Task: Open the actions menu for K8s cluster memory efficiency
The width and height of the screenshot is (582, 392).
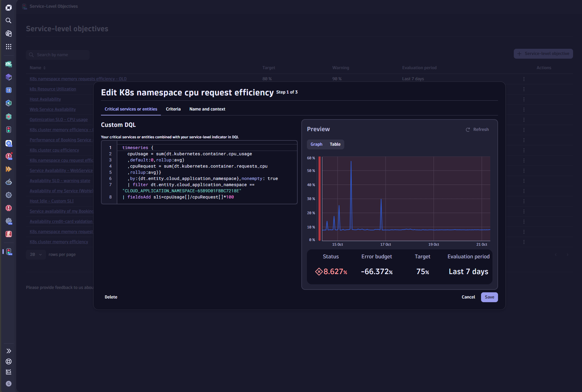Action: tap(524, 242)
